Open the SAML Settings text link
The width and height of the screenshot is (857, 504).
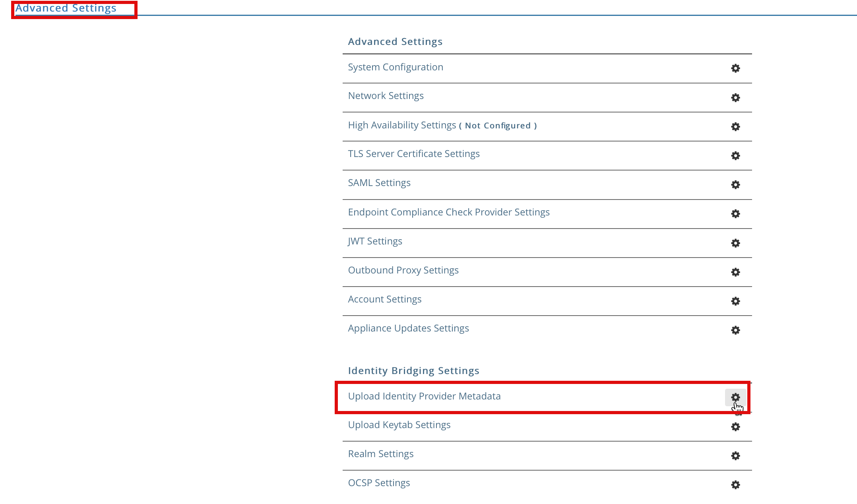click(x=379, y=183)
